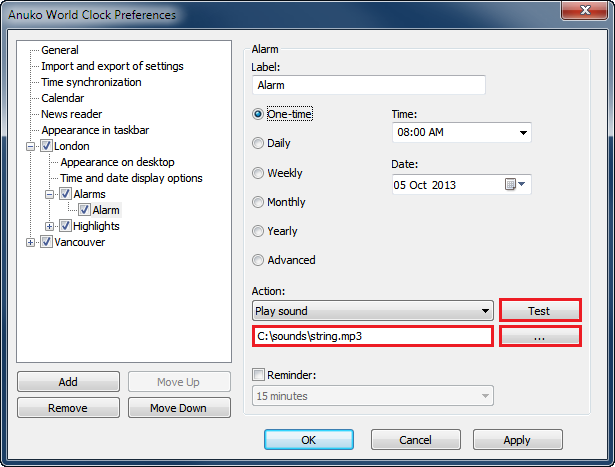The width and height of the screenshot is (615, 467).
Task: Click the Apply button
Action: [x=517, y=440]
